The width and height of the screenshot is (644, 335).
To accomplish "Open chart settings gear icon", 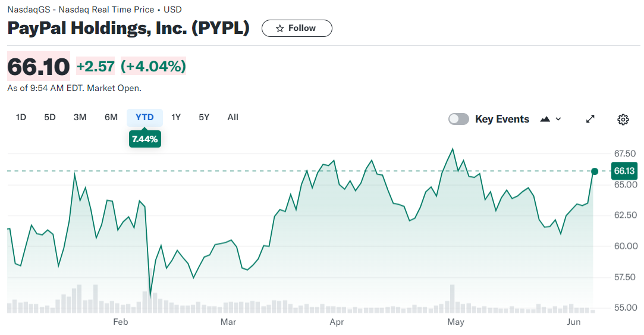I will tap(623, 119).
